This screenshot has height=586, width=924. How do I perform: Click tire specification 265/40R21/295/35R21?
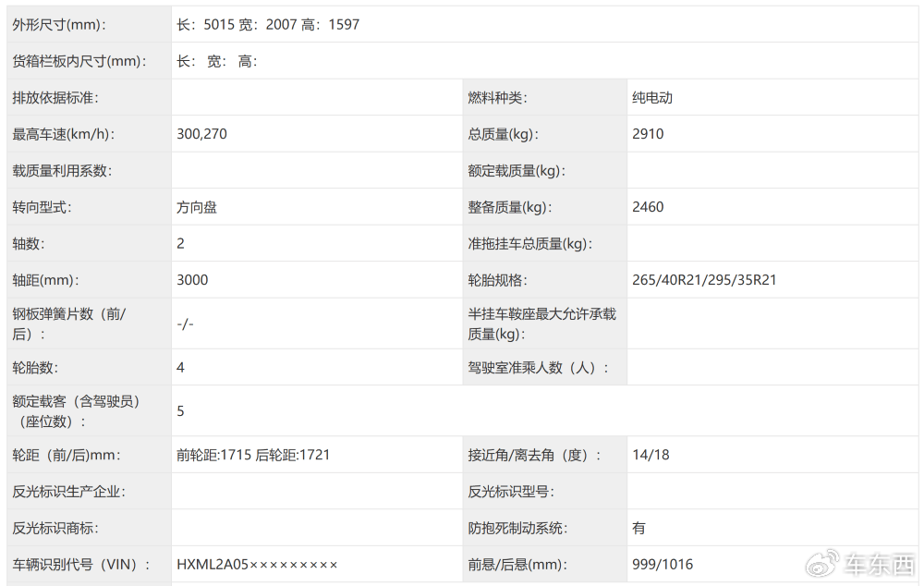click(704, 280)
